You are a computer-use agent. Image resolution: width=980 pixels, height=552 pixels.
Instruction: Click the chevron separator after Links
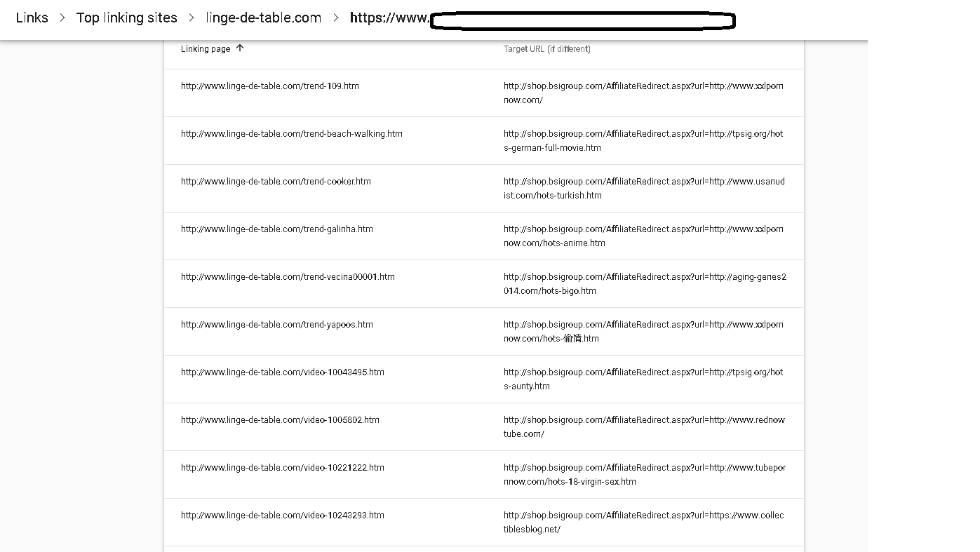point(62,18)
